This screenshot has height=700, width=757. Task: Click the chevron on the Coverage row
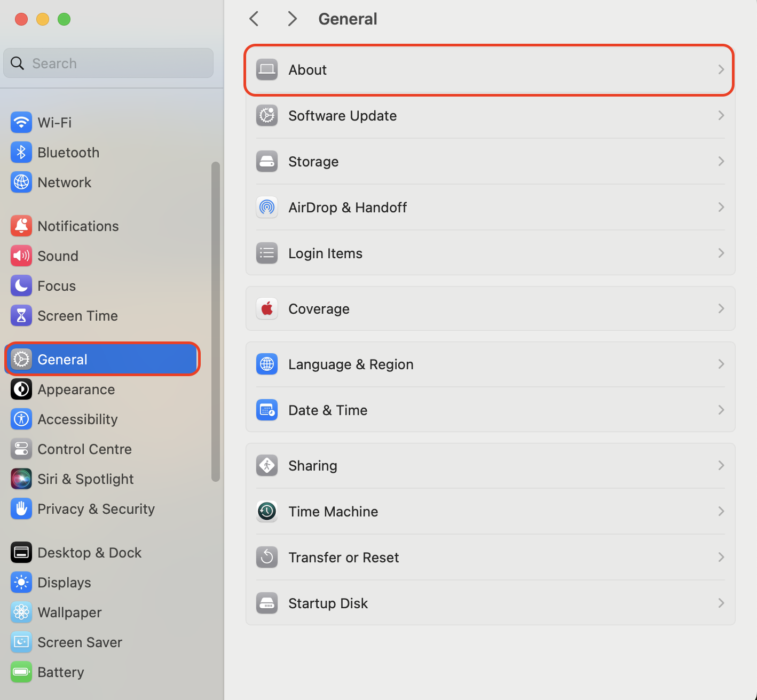pyautogui.click(x=721, y=309)
